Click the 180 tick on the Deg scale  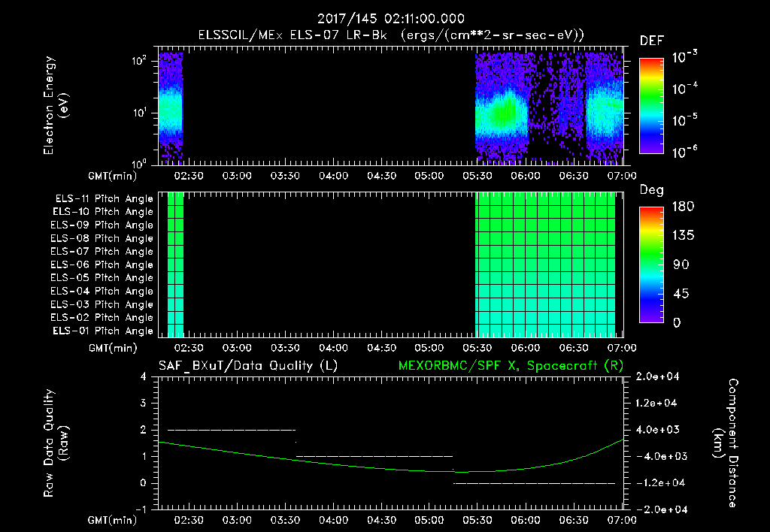click(x=683, y=206)
